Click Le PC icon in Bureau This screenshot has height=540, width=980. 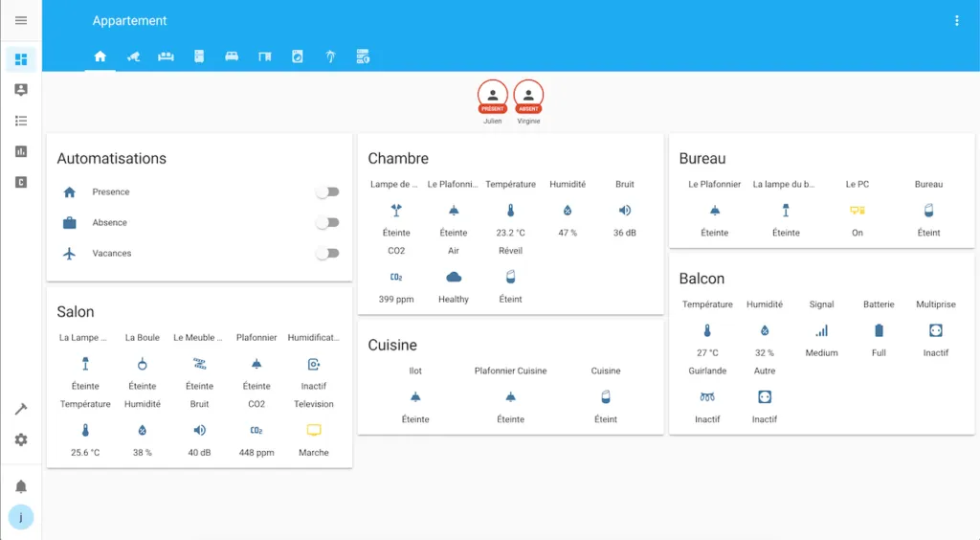pyautogui.click(x=857, y=210)
